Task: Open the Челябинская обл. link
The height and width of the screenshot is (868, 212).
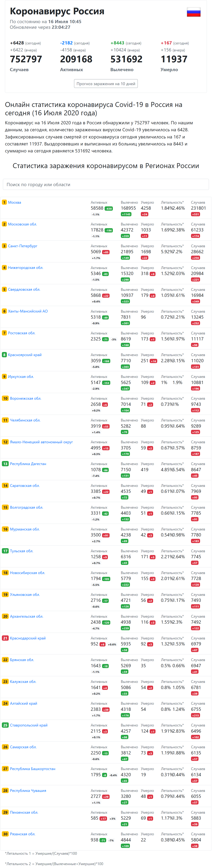Action: 25,420
